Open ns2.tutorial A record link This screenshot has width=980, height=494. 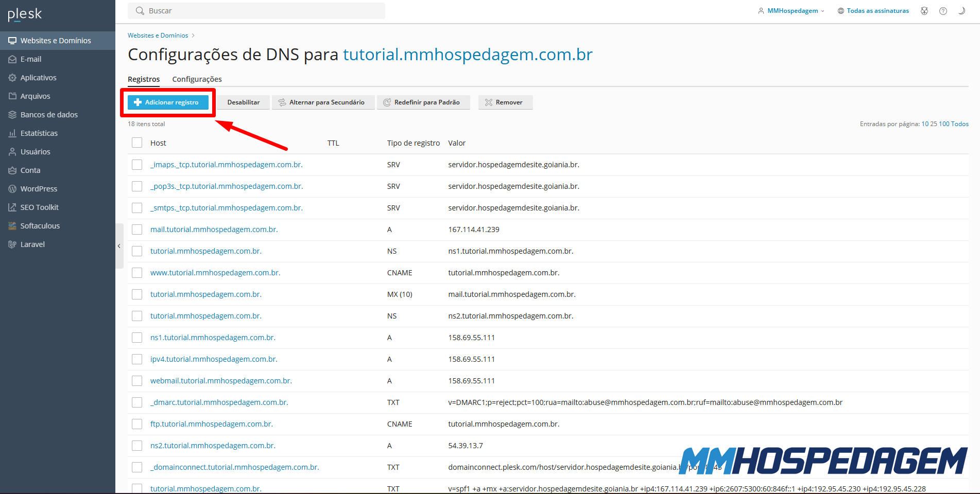tap(213, 446)
